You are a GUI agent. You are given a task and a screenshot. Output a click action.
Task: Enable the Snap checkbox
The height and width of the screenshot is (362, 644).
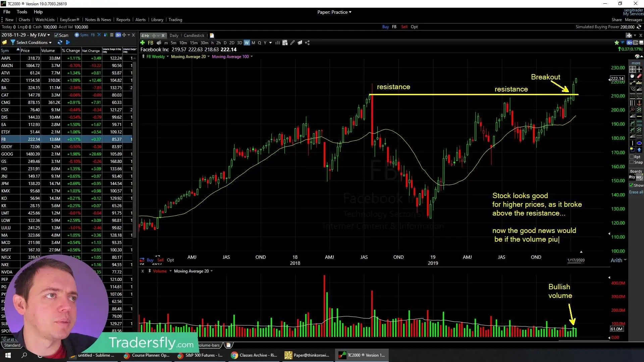632,162
